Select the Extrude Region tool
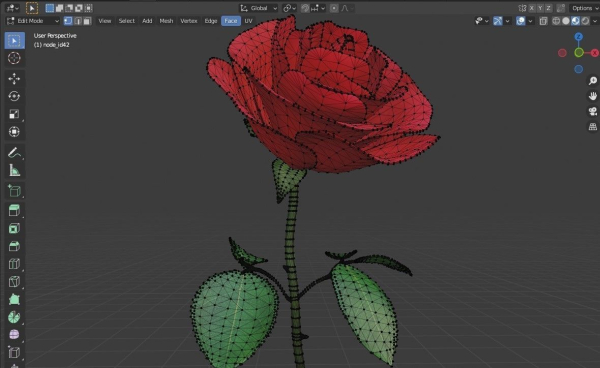Image resolution: width=600 pixels, height=368 pixels. pos(15,210)
